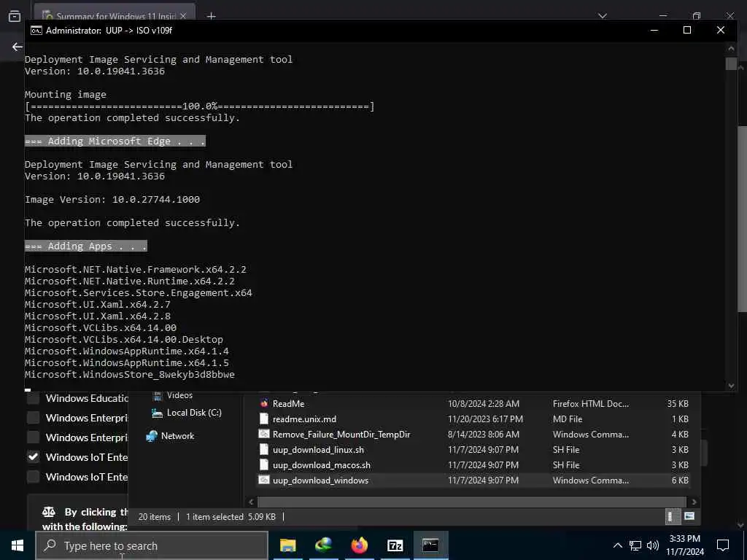Launch Firefox from the taskbar
747x560 pixels.
tap(359, 545)
